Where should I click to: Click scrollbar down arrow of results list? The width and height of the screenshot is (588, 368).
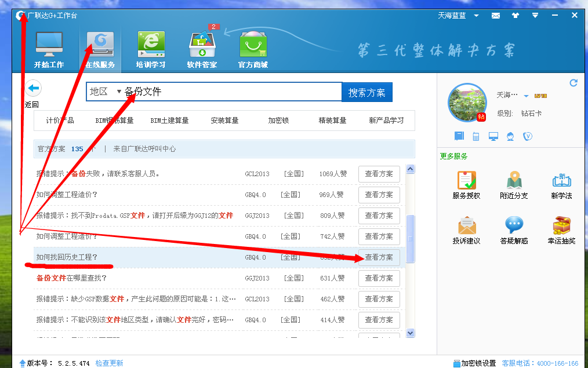tap(410, 333)
